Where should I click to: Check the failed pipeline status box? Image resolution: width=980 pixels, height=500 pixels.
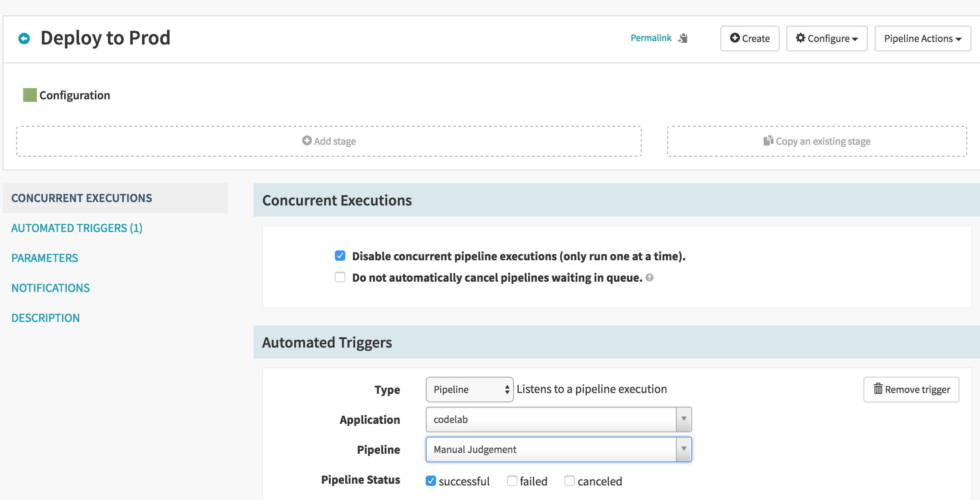pos(512,481)
